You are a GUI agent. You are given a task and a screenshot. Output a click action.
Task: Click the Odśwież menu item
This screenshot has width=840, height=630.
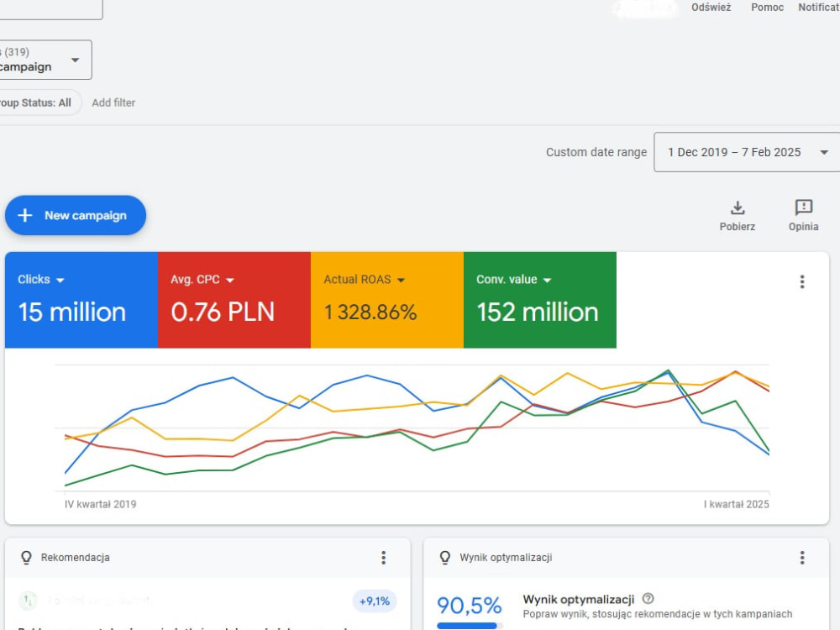(711, 8)
